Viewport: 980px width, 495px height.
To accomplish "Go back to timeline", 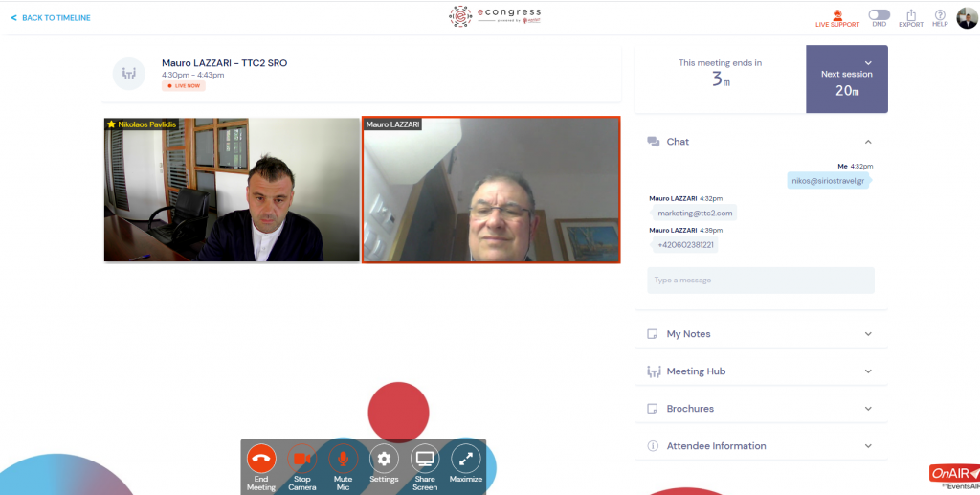I will tap(51, 18).
